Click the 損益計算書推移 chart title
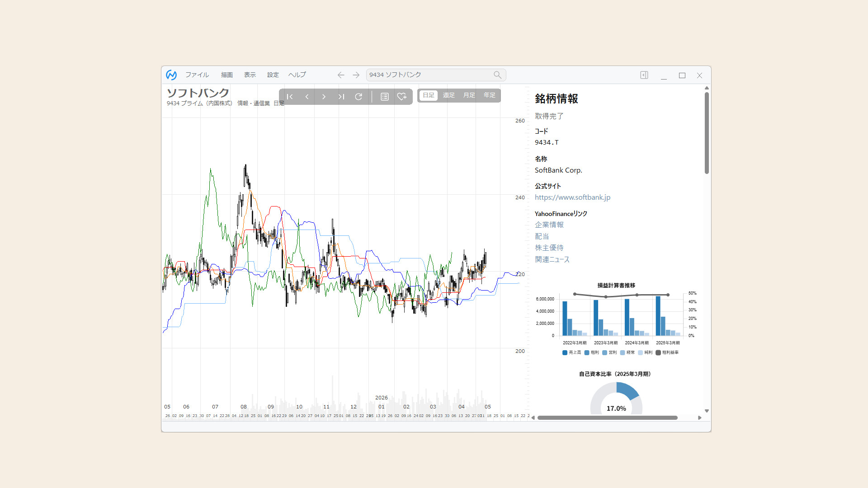This screenshot has height=488, width=868. [x=616, y=286]
